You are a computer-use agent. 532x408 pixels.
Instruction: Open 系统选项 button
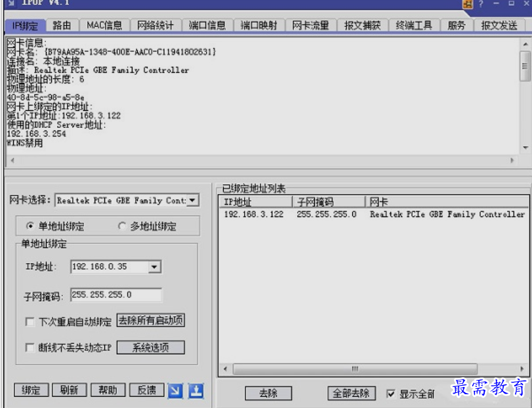click(151, 348)
